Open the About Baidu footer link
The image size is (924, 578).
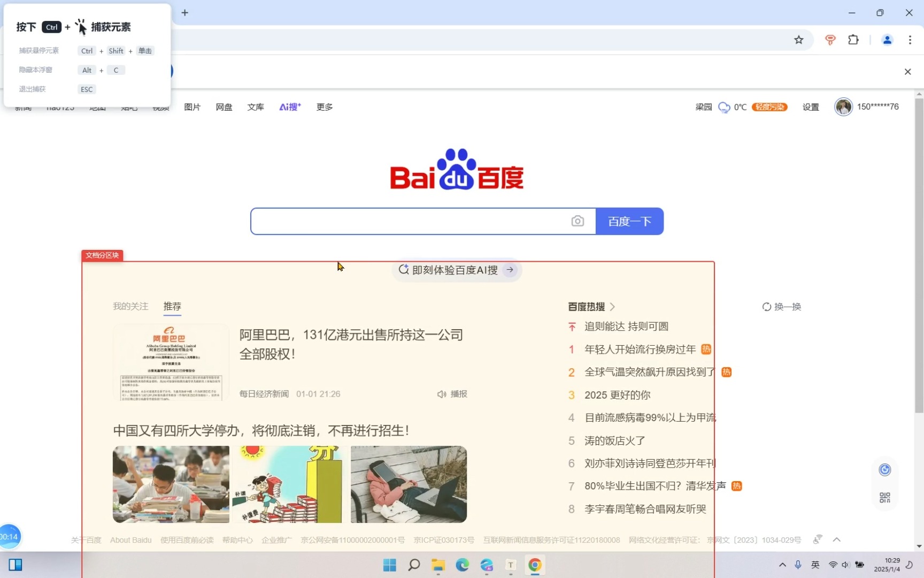click(130, 540)
